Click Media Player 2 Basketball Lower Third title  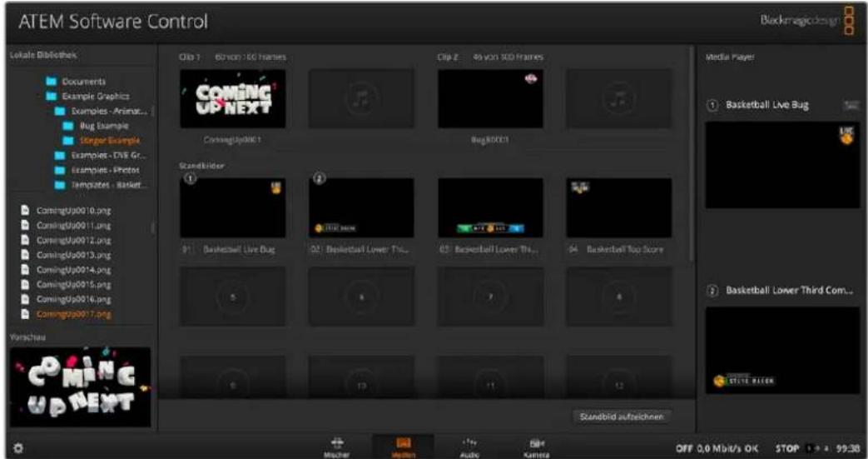tap(790, 290)
